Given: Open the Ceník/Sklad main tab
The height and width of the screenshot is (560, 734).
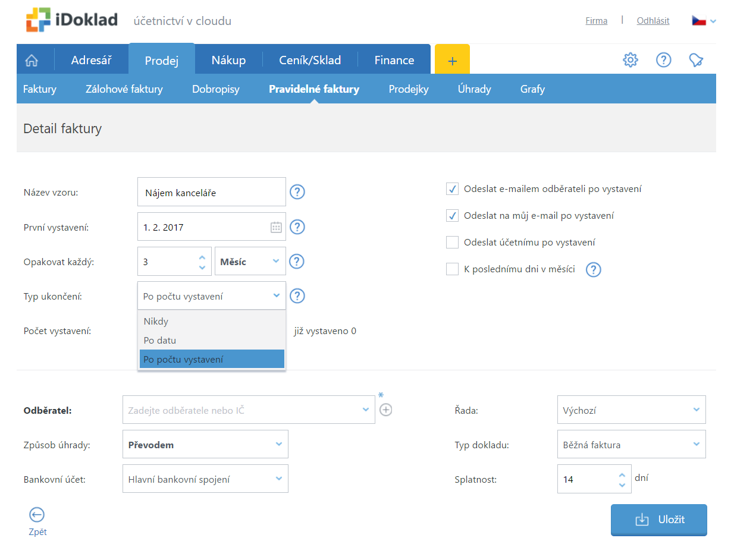Looking at the screenshot, I should 310,60.
